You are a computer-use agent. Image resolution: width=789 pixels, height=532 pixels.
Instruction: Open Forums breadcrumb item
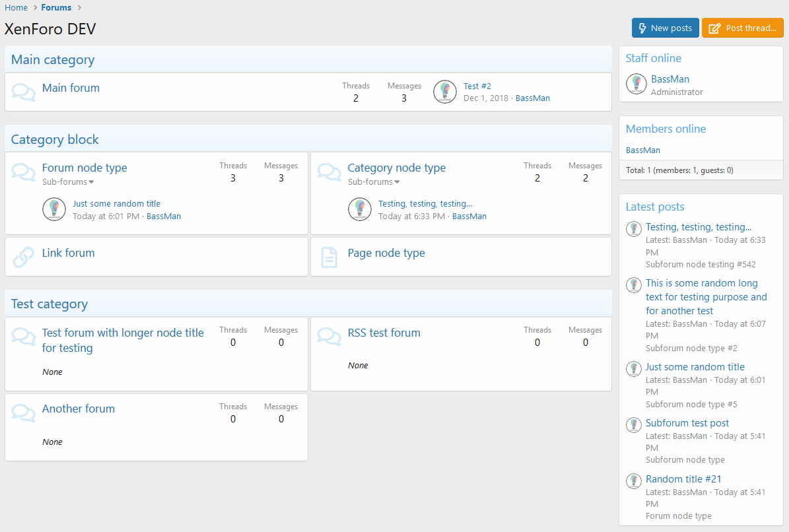pos(56,8)
